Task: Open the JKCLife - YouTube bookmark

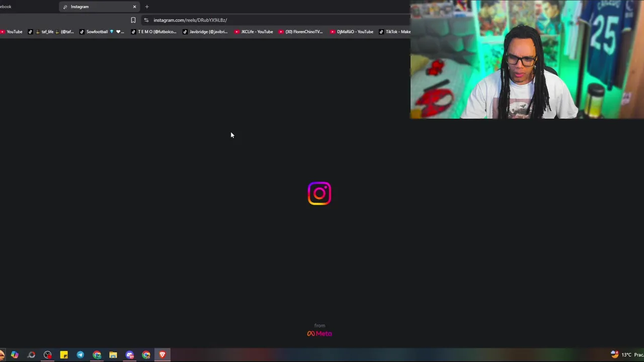Action: point(254,32)
